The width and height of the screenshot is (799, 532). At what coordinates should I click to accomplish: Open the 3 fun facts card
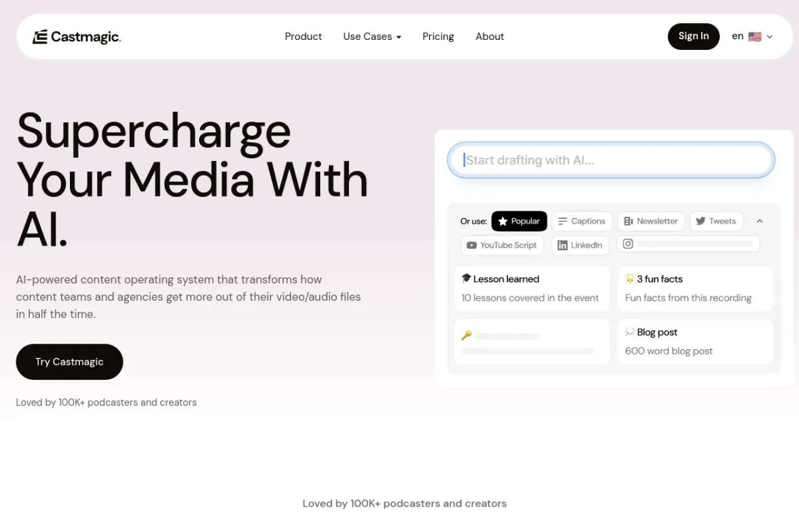(695, 288)
